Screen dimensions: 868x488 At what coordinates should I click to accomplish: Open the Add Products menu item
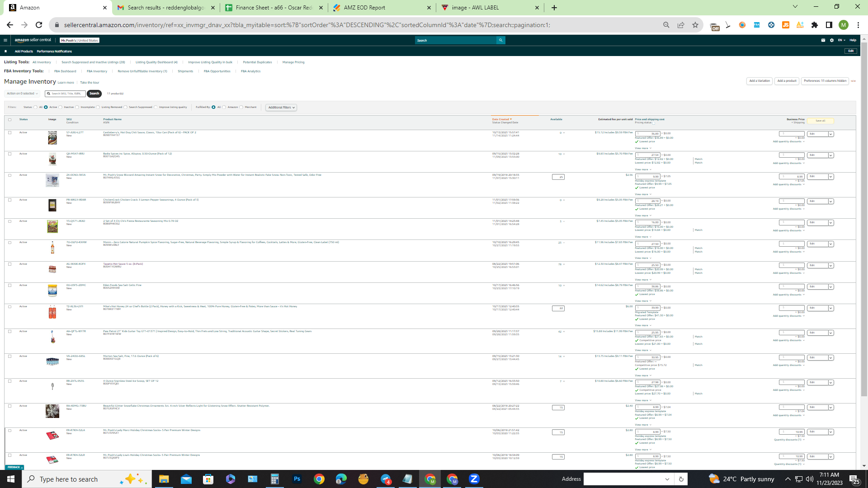pyautogui.click(x=24, y=52)
